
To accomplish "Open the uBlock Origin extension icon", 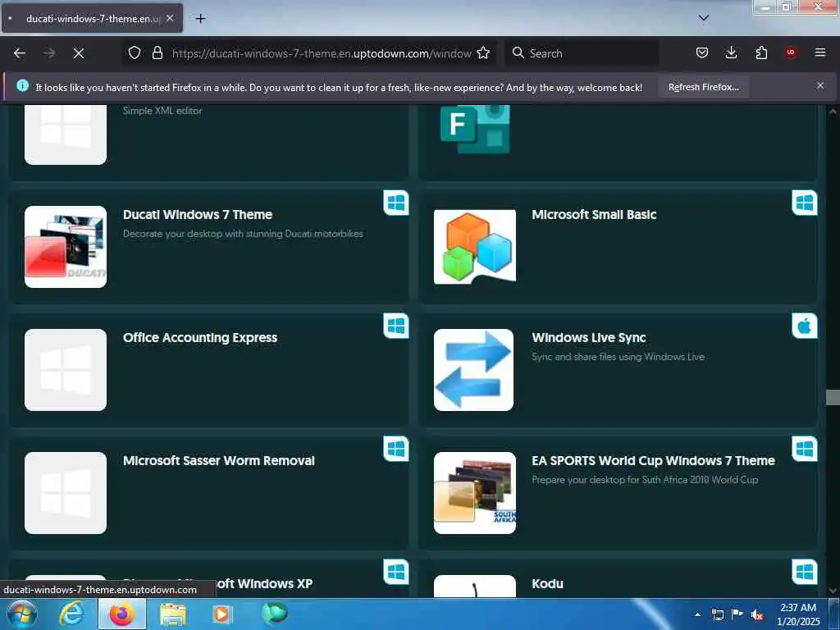I will pyautogui.click(x=791, y=52).
